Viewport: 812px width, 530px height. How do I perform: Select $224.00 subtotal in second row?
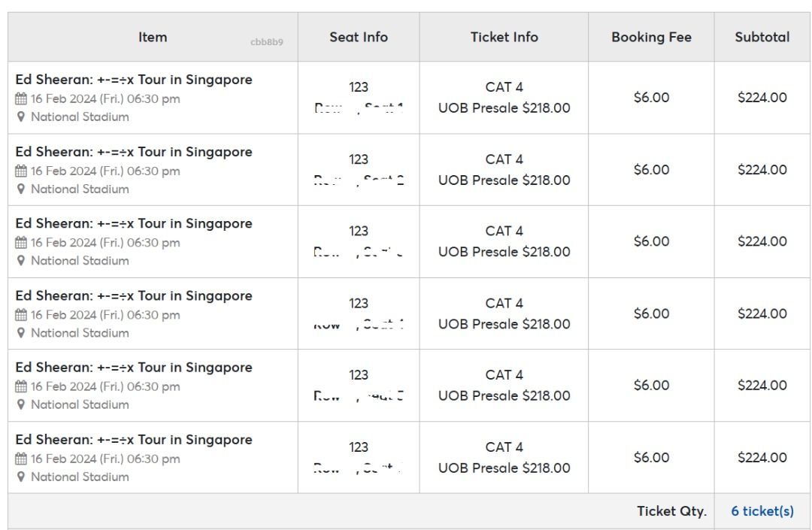tap(762, 170)
